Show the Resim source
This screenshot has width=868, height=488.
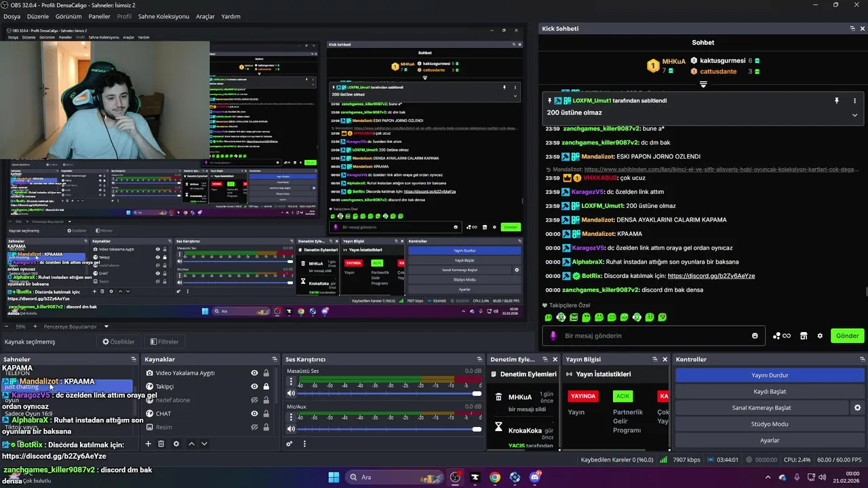(x=254, y=427)
